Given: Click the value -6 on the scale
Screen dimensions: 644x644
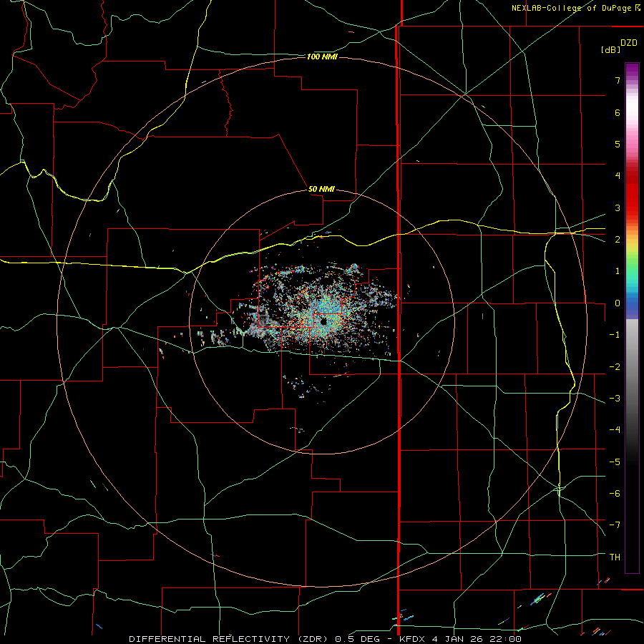Looking at the screenshot, I should (x=615, y=494).
